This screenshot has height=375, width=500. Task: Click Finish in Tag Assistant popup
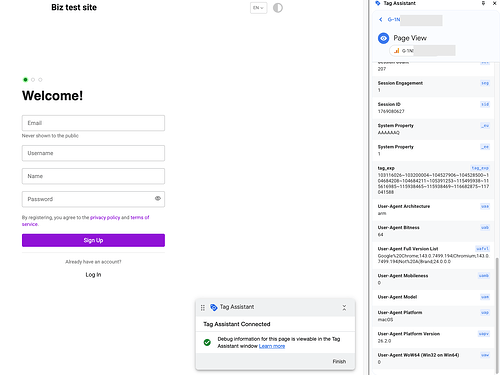[x=339, y=361]
